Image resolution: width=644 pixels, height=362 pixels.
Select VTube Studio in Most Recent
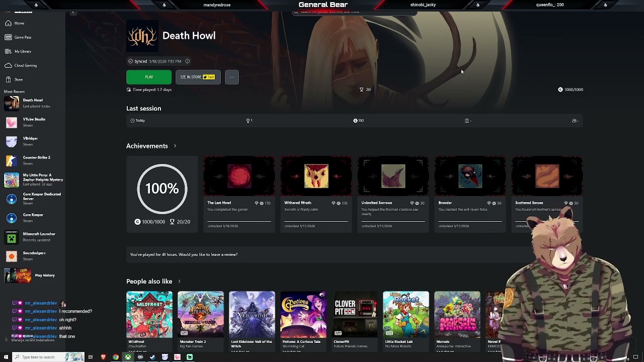tap(33, 122)
